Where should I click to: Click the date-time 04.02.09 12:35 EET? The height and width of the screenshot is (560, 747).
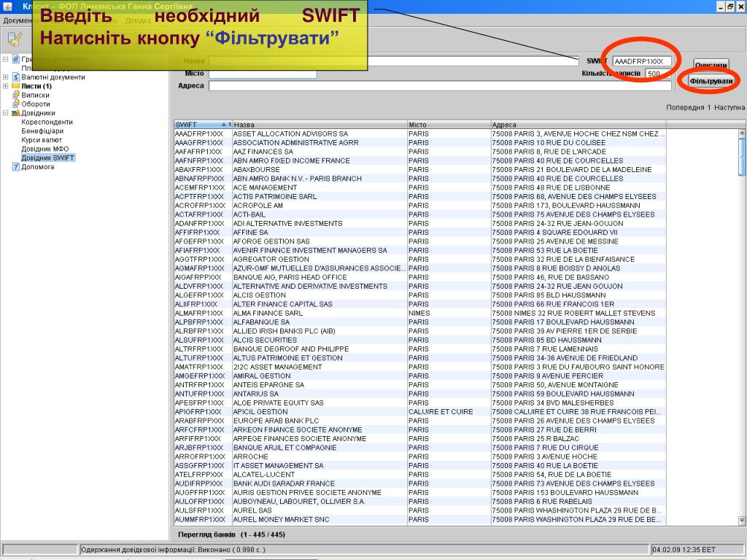(684, 550)
